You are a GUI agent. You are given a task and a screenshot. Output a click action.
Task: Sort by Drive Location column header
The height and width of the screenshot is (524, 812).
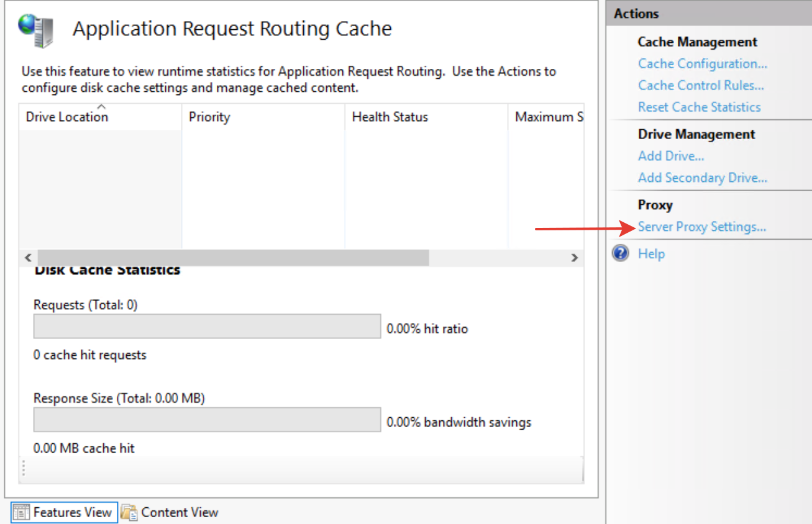tap(100, 117)
